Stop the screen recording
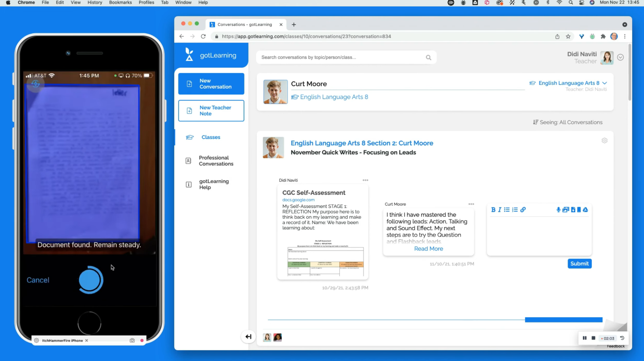This screenshot has width=644, height=361. pyautogui.click(x=593, y=338)
